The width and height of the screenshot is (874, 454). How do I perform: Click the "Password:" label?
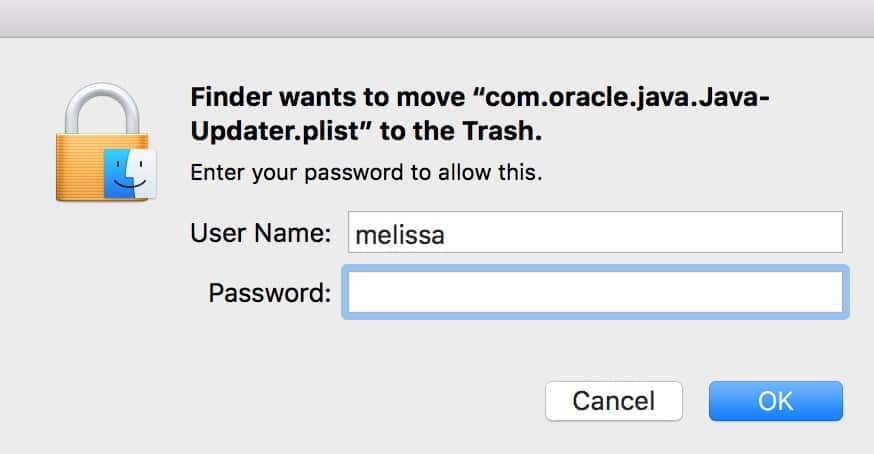click(x=269, y=293)
